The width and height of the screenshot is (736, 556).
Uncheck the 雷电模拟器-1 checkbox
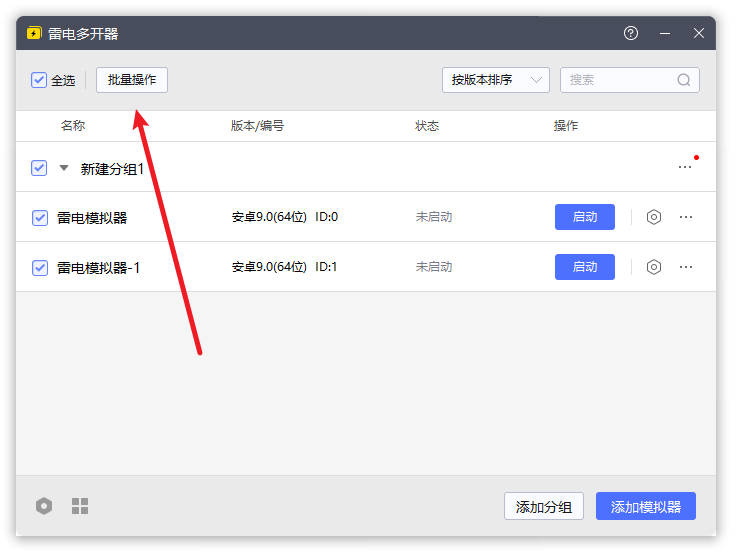point(40,267)
